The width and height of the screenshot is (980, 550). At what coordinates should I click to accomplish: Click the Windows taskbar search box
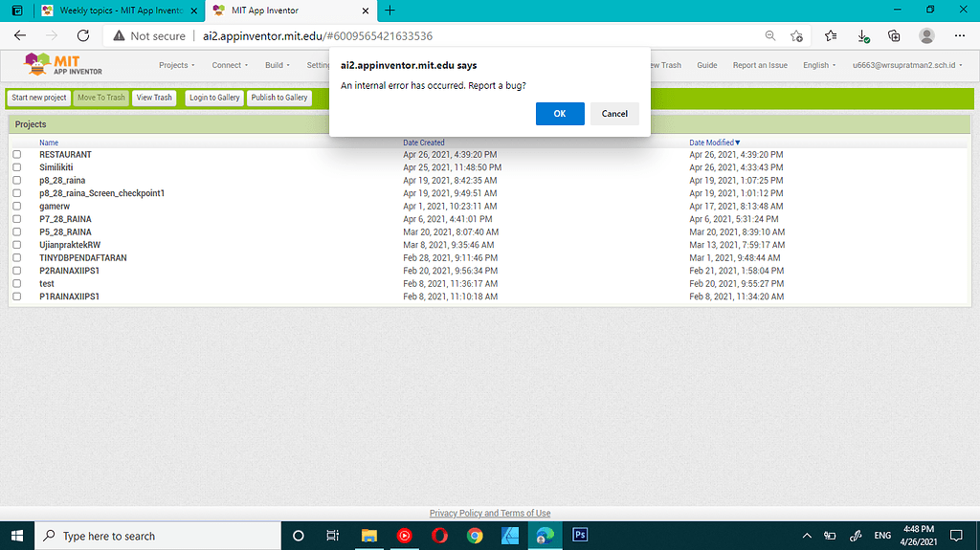(x=158, y=536)
